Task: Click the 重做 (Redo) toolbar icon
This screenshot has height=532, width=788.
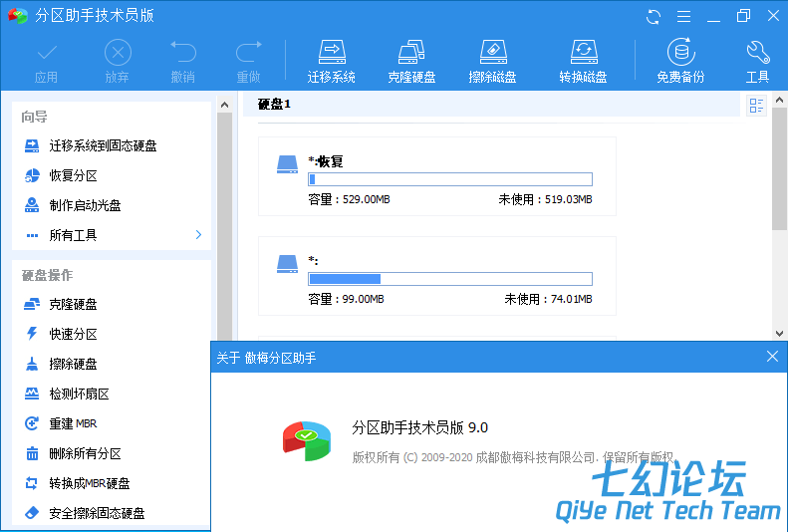Action: (x=249, y=61)
